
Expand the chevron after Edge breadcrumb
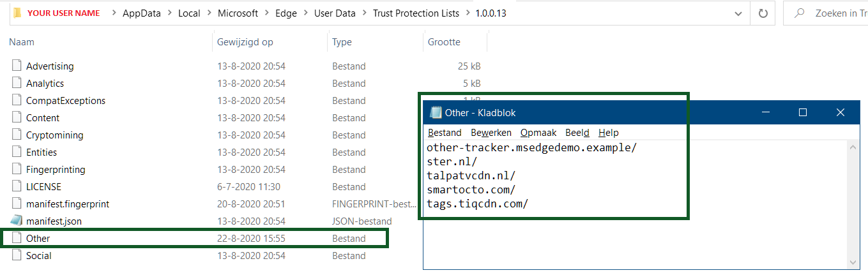pyautogui.click(x=306, y=13)
